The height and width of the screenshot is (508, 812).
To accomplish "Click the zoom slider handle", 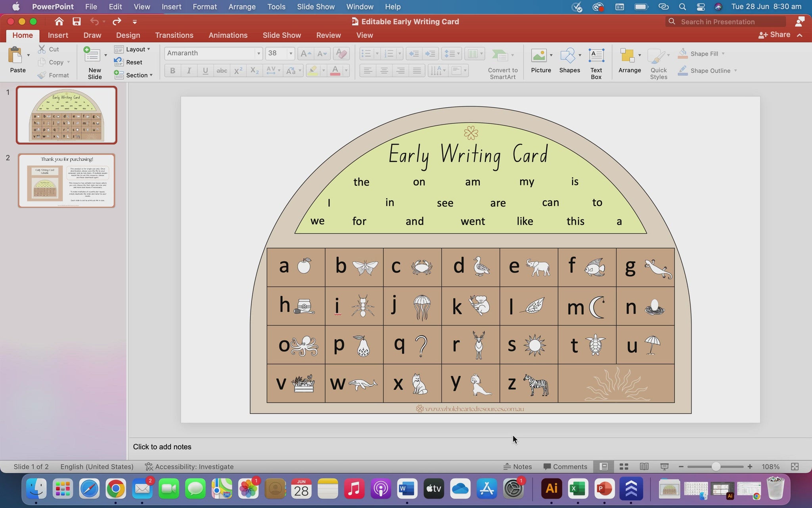I will tap(716, 467).
